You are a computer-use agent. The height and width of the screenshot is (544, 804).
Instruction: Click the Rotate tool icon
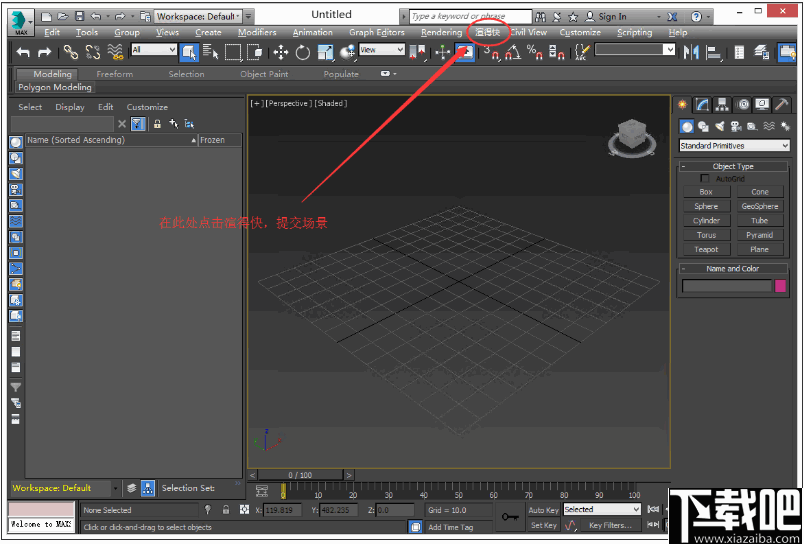[x=302, y=52]
